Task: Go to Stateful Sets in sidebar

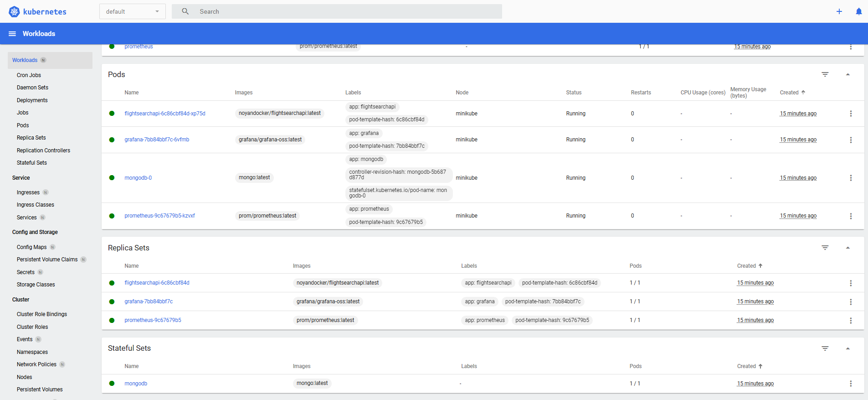Action: [x=32, y=163]
